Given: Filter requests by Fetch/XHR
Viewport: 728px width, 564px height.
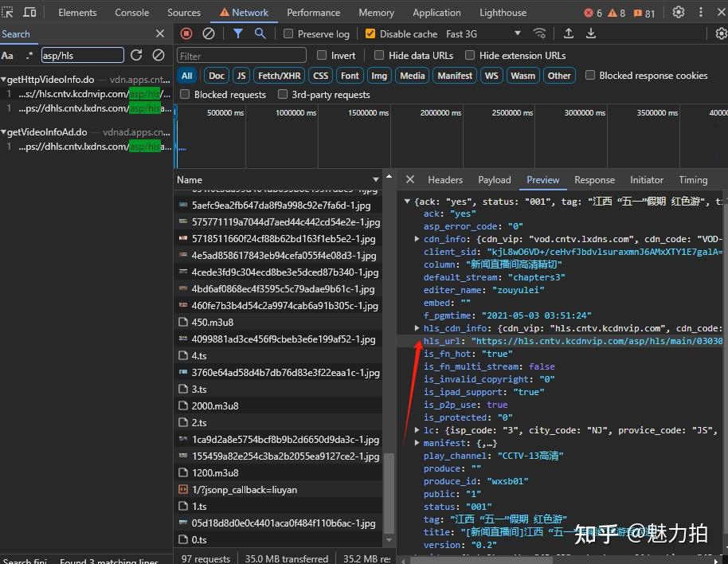Looking at the screenshot, I should [x=280, y=76].
